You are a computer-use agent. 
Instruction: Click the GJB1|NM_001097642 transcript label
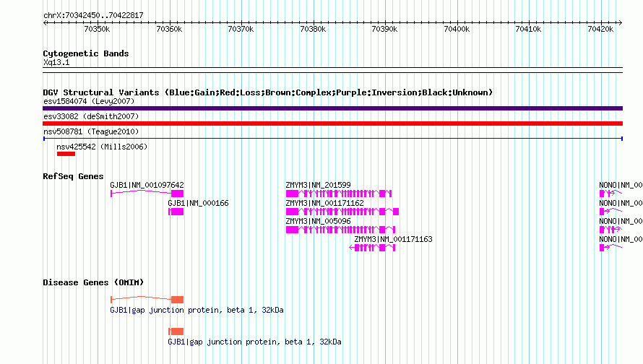147,186
